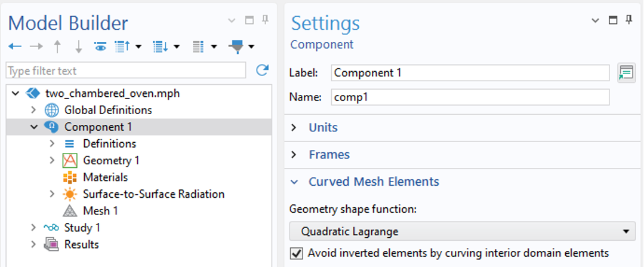Expand the Study 1 node
The image size is (644, 267).
pyautogui.click(x=33, y=228)
